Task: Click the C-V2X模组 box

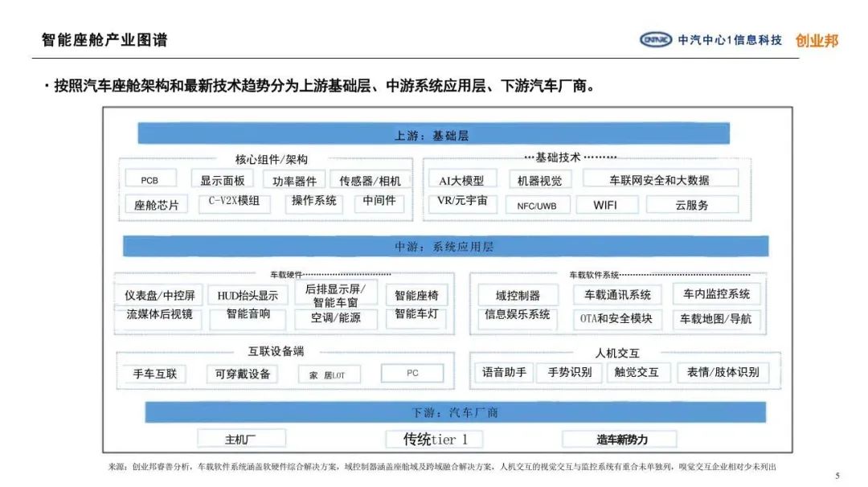Action: [x=234, y=202]
